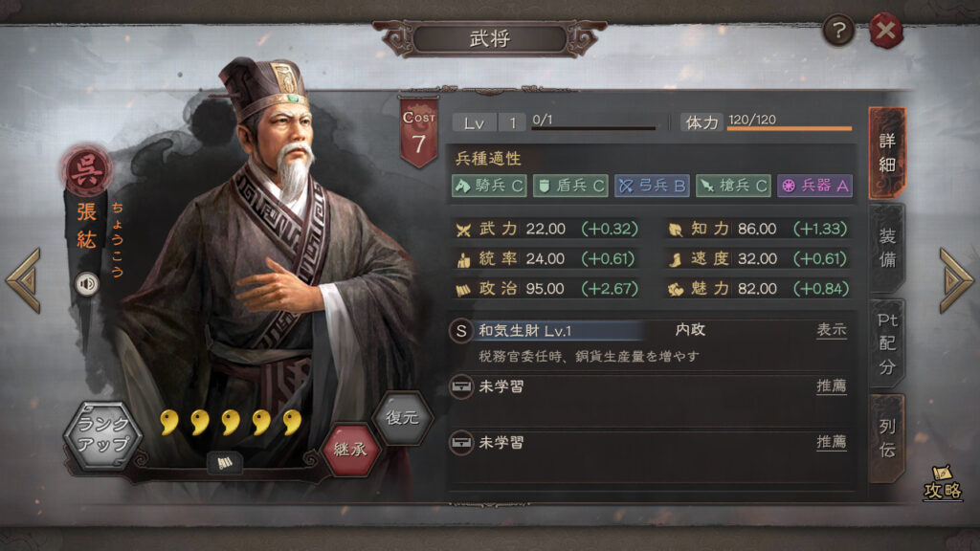
Task: Click the ランクアップ rank up button
Action: 103,435
